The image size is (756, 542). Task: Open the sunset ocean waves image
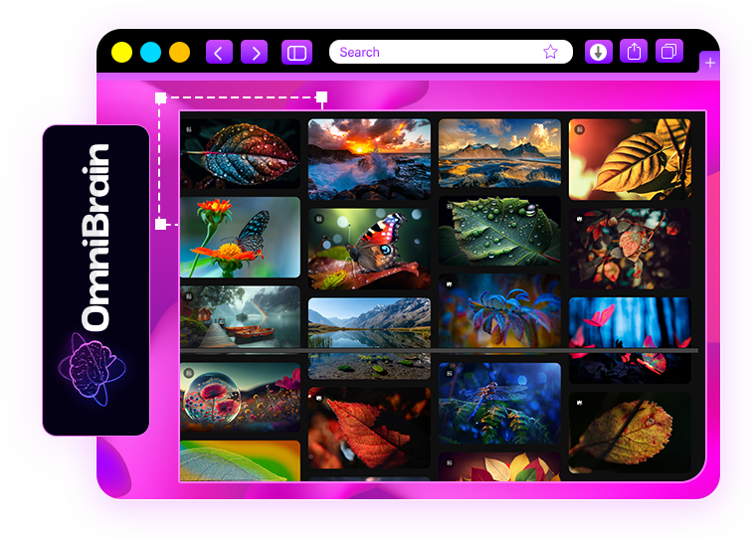[369, 159]
